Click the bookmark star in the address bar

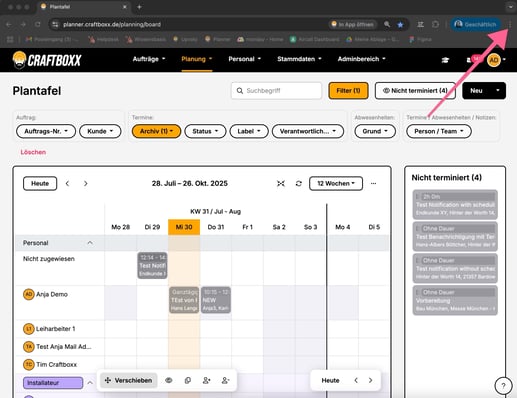coord(400,24)
